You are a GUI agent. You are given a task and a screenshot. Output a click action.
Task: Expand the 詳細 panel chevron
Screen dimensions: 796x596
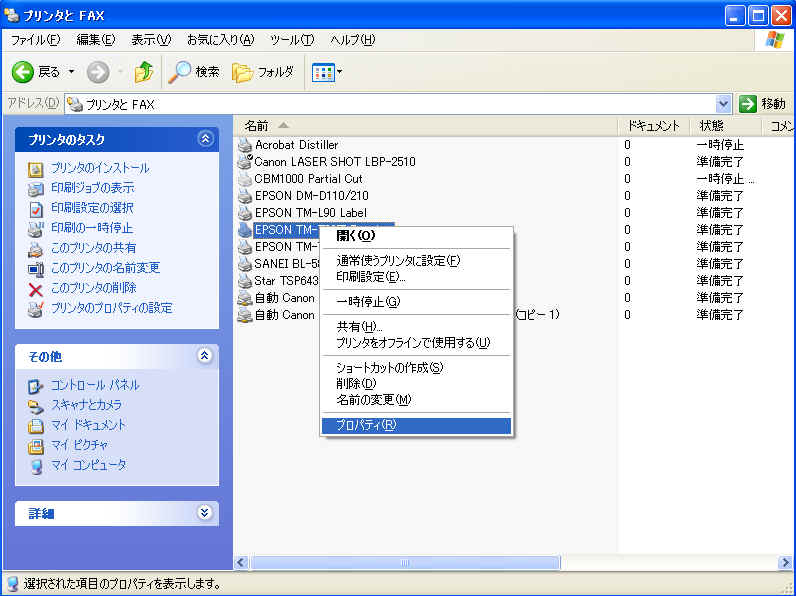click(205, 513)
